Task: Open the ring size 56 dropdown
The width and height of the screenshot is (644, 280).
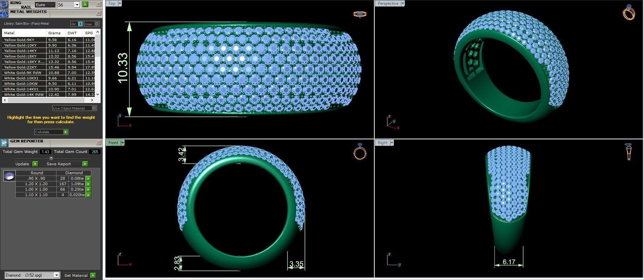Action: (x=77, y=5)
